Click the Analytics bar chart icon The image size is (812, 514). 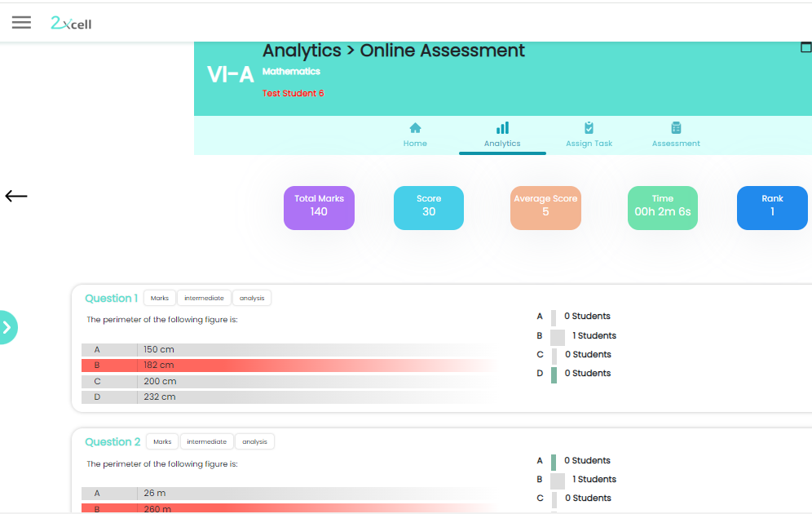pos(502,128)
